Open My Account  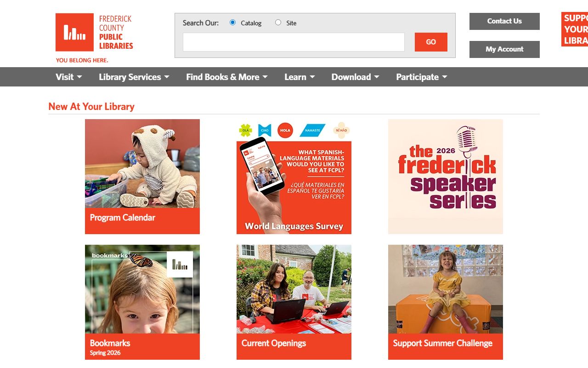click(504, 49)
